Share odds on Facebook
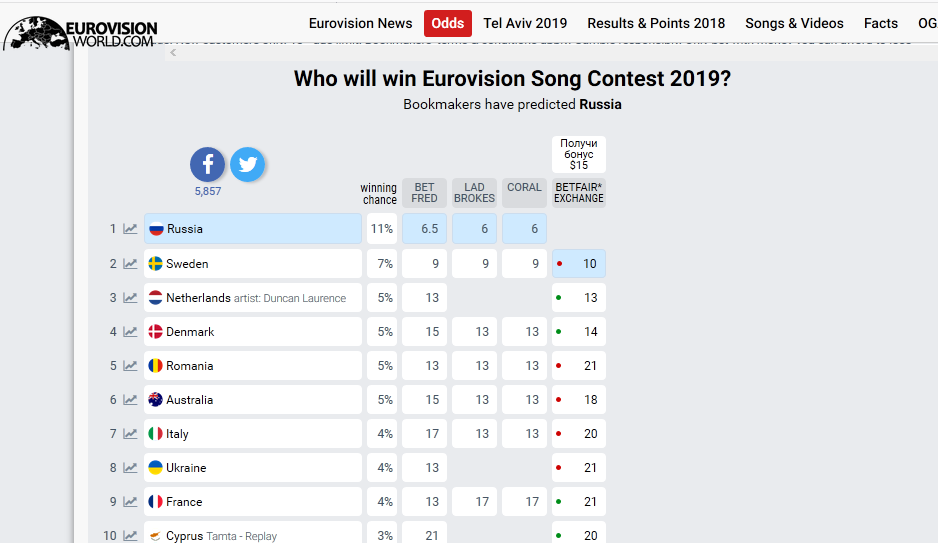938x543 pixels. pos(208,164)
